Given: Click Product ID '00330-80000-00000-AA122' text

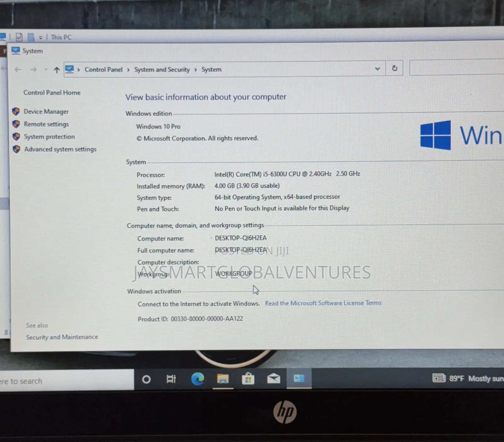Looking at the screenshot, I should tap(207, 319).
